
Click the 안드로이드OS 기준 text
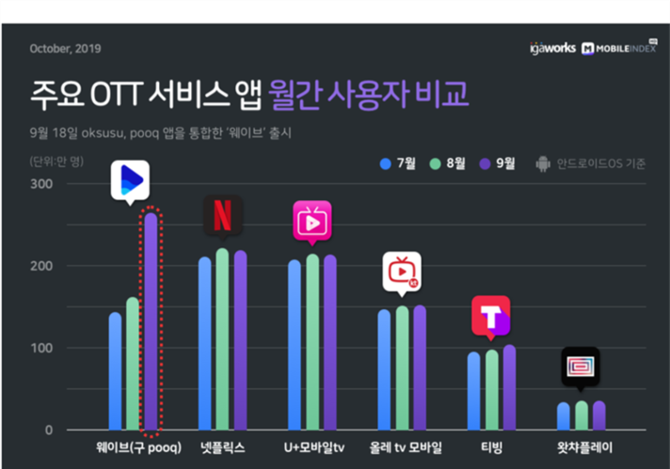pos(601,164)
